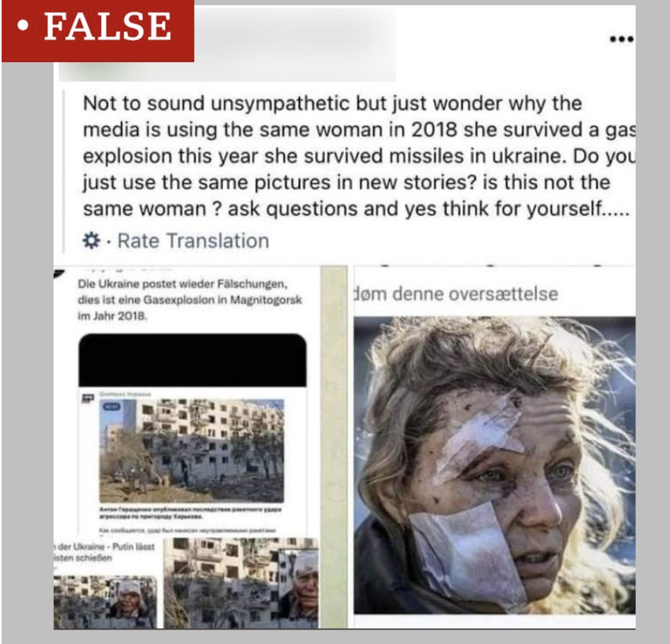This screenshot has height=644, width=670.
Task: Open bottom-middle building and woman collage thumbnail
Action: [241, 583]
